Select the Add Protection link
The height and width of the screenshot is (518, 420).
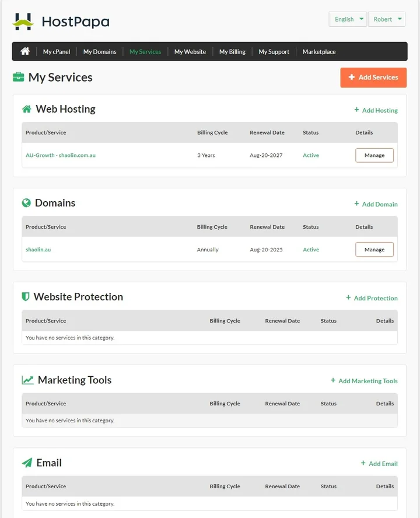click(372, 298)
